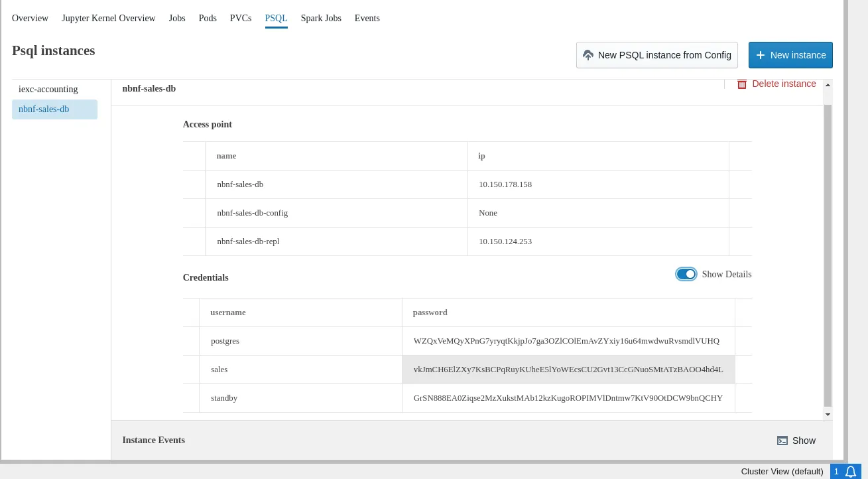Click the scrollbar down arrow
The height and width of the screenshot is (479, 868).
pos(828,415)
